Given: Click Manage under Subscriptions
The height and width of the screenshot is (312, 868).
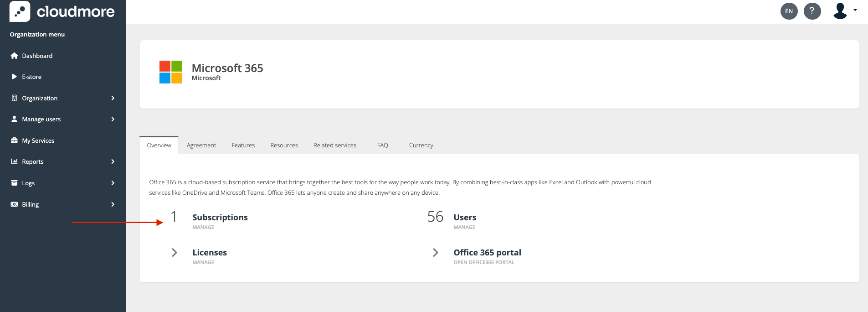Looking at the screenshot, I should [x=203, y=227].
